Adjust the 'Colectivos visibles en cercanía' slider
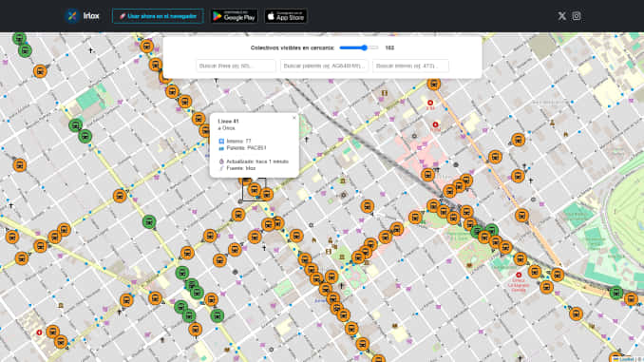 point(359,48)
